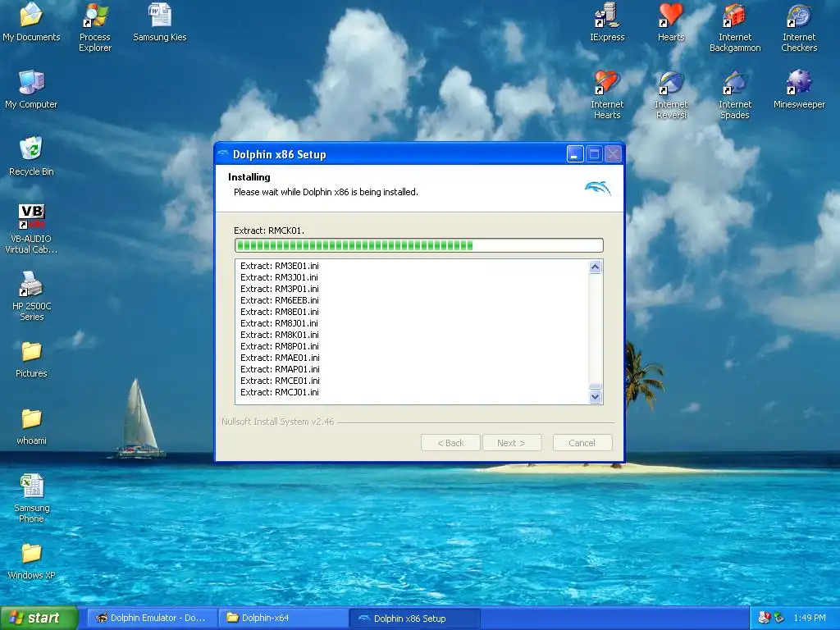
Task: Select the Pictures folder icon
Action: (x=31, y=359)
